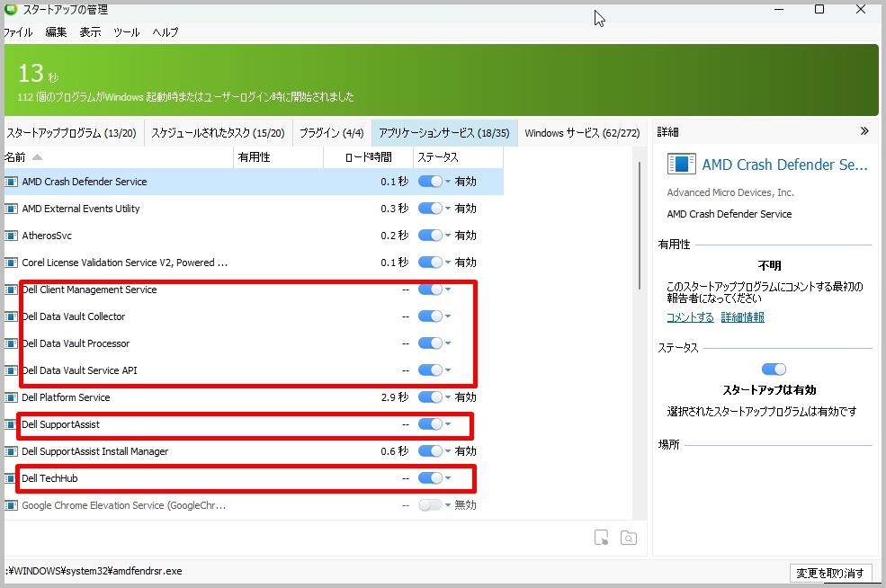Viewport: 886px width, 588px height.
Task: Click the service icon beside AMD External Events Utility
Action: tap(11, 209)
